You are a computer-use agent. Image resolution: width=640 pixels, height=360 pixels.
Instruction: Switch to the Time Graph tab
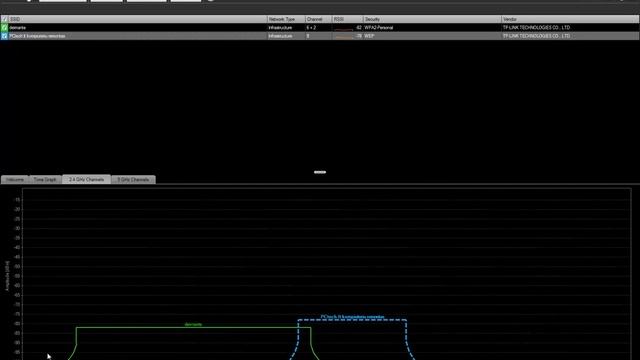tap(45, 180)
